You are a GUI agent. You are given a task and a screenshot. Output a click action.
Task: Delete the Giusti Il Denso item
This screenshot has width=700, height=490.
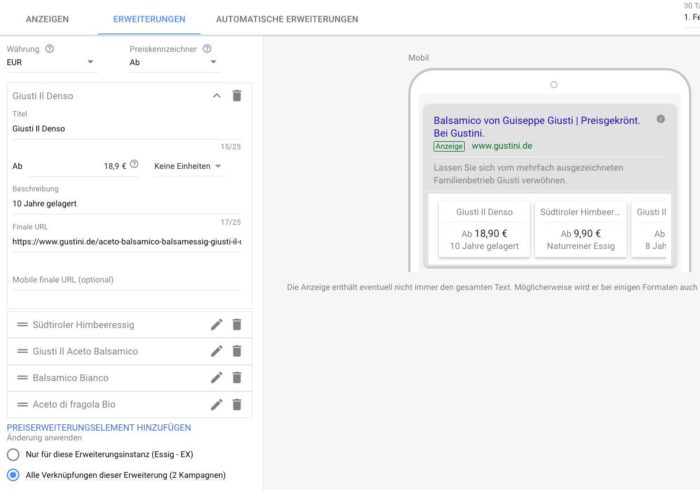[237, 96]
